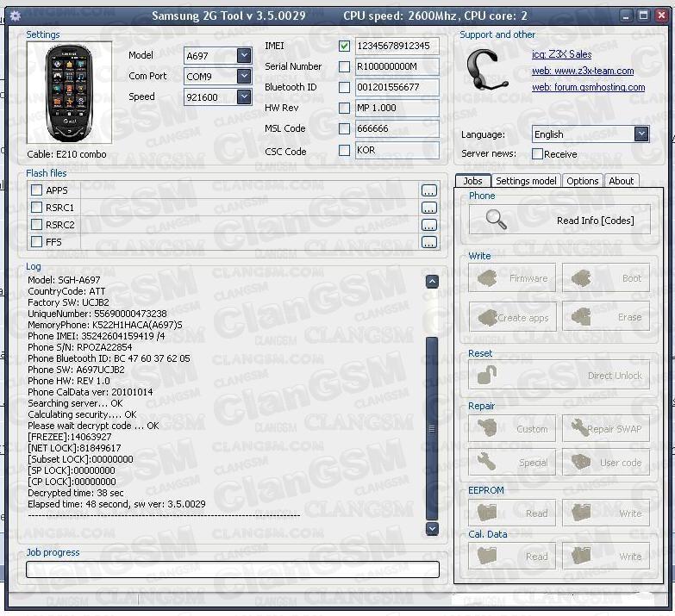Click the EEPROM Write folder icon
This screenshot has height=616, width=675.
point(581,513)
